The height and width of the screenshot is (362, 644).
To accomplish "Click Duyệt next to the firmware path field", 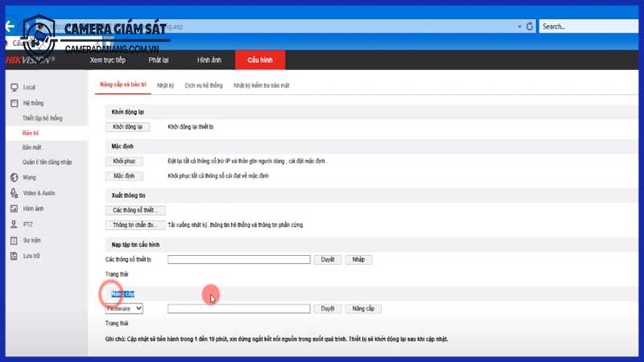I will (328, 308).
